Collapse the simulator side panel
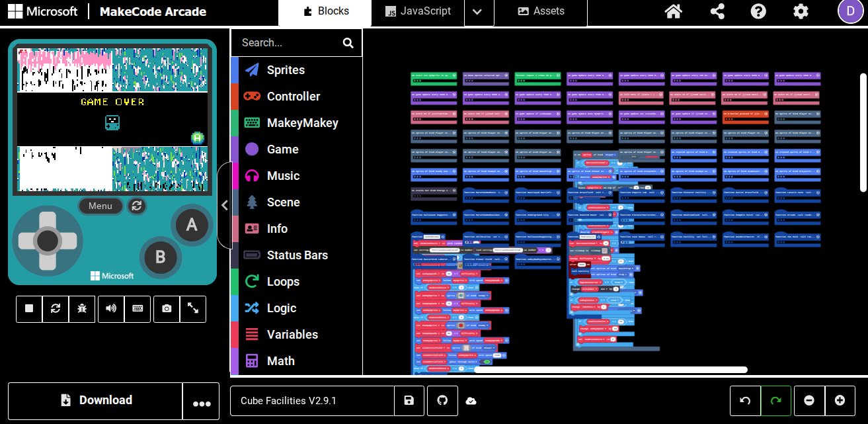868x424 pixels. click(224, 205)
